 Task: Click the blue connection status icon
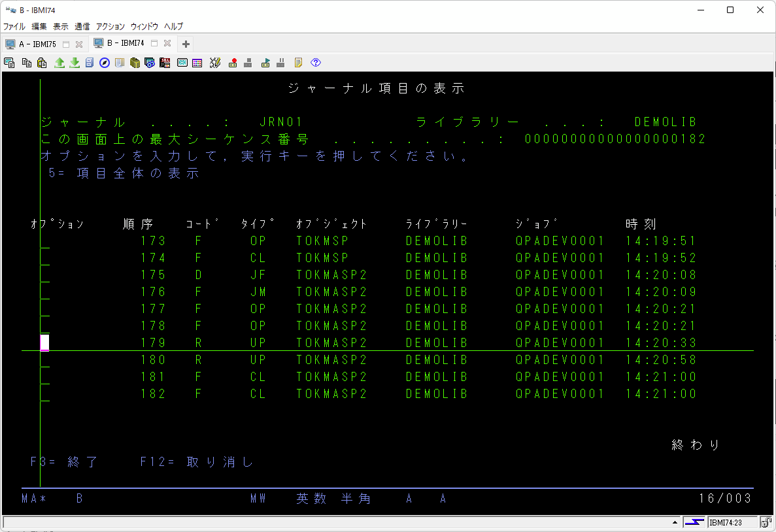tap(694, 522)
